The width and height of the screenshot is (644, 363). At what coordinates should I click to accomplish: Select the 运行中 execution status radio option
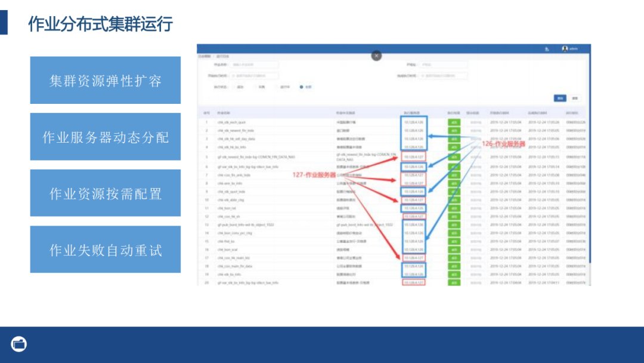[x=283, y=87]
